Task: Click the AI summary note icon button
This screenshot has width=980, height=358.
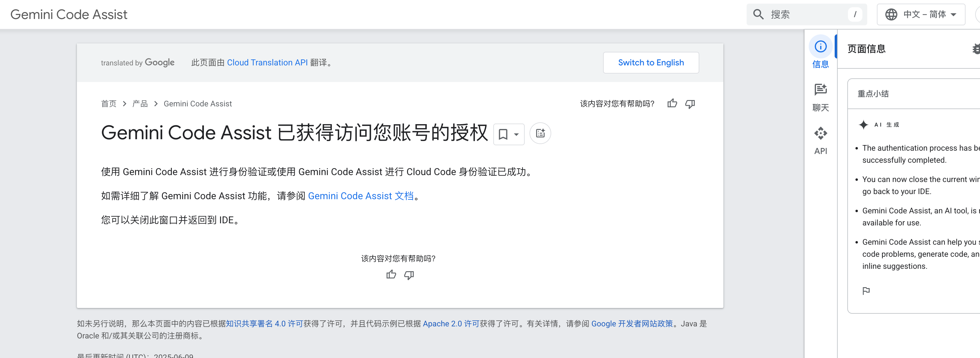Action: point(540,133)
